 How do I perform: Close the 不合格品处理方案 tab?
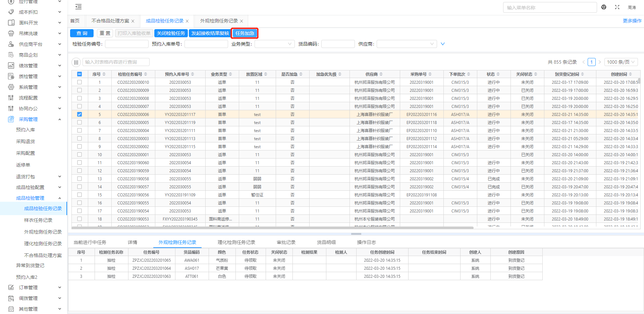tap(133, 21)
